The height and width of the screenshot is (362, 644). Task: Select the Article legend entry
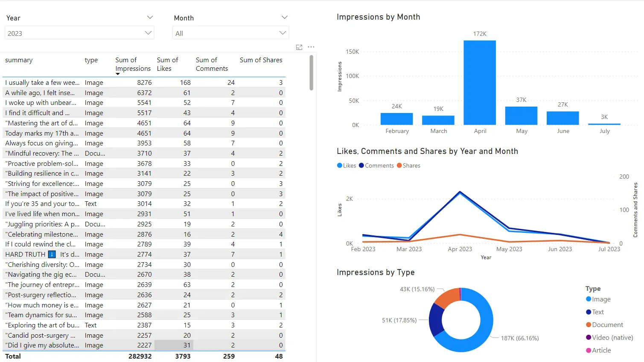click(598, 350)
